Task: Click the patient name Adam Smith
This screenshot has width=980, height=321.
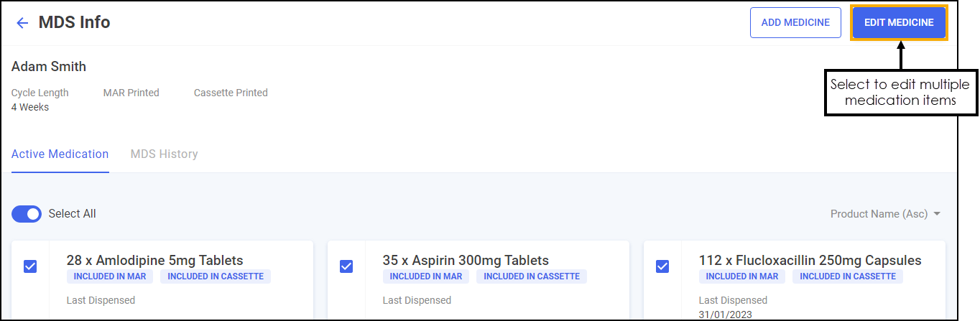Action: click(49, 67)
